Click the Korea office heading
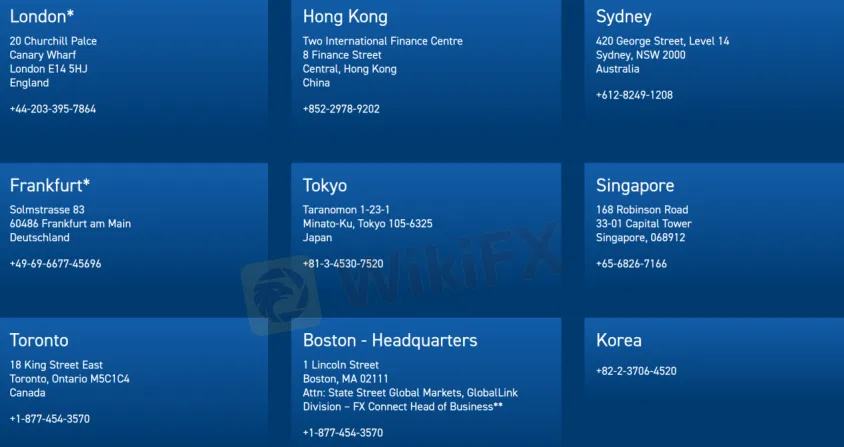This screenshot has width=844, height=447. [618, 340]
